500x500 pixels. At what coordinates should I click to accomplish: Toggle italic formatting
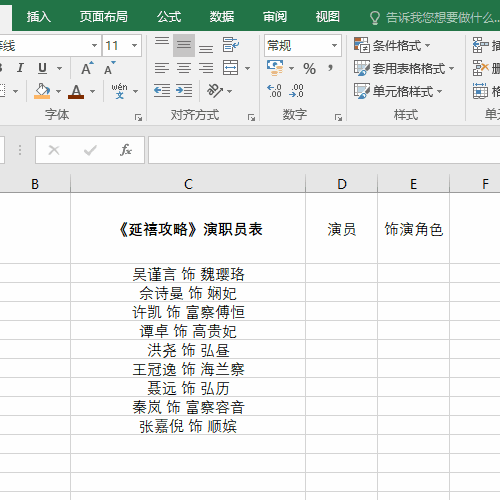pos(20,68)
